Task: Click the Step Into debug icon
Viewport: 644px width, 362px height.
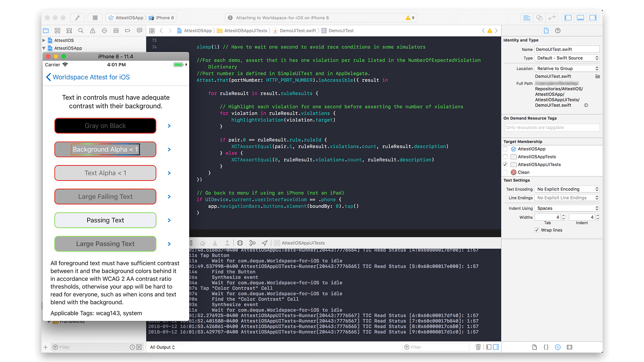Action: click(x=215, y=243)
